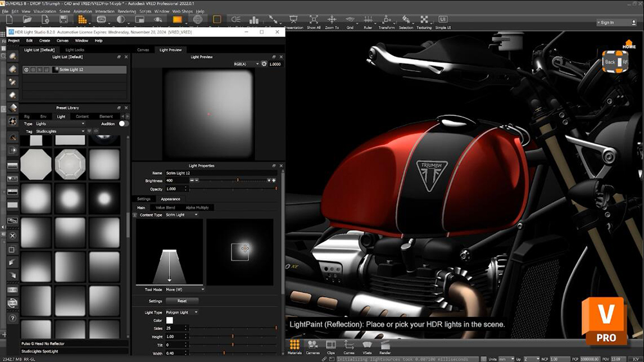The height and width of the screenshot is (362, 644).
Task: Open the Units mm dropdown in status bar
Action: click(x=507, y=359)
